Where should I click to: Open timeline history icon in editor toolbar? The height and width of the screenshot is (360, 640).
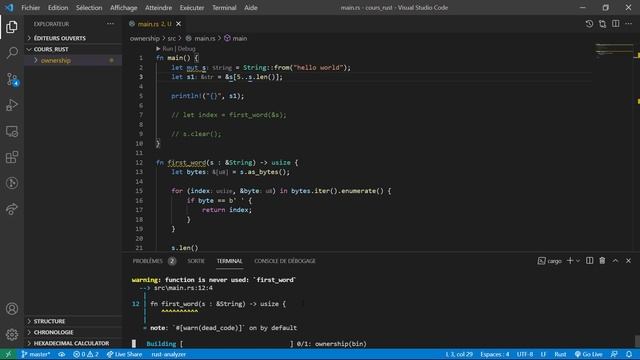589,24
